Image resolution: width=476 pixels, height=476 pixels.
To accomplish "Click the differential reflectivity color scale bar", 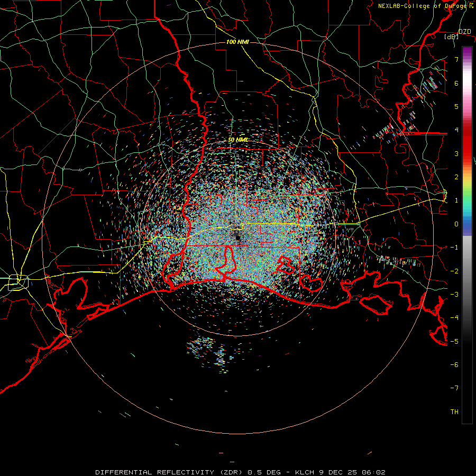I will pos(467,235).
